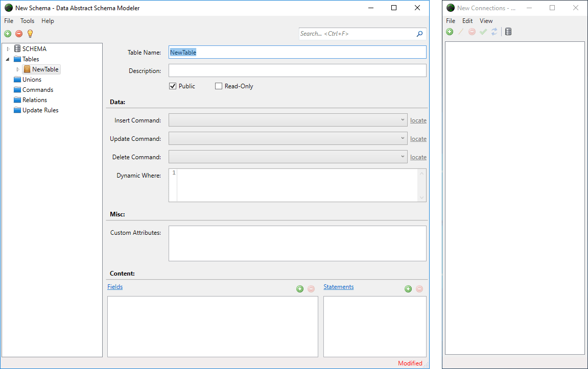Image resolution: width=588 pixels, height=369 pixels.
Task: Add a new field with the green plus
Action: pos(300,289)
